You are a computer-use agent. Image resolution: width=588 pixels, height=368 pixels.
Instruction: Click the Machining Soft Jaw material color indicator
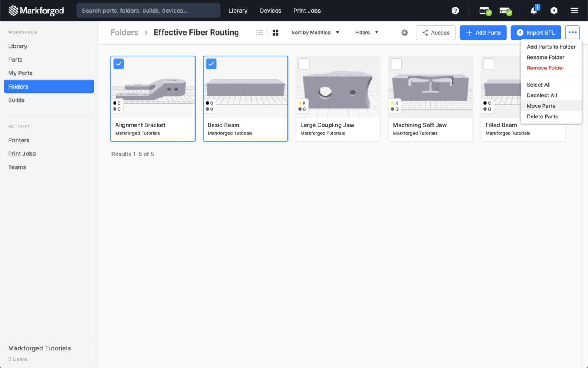[x=394, y=106]
